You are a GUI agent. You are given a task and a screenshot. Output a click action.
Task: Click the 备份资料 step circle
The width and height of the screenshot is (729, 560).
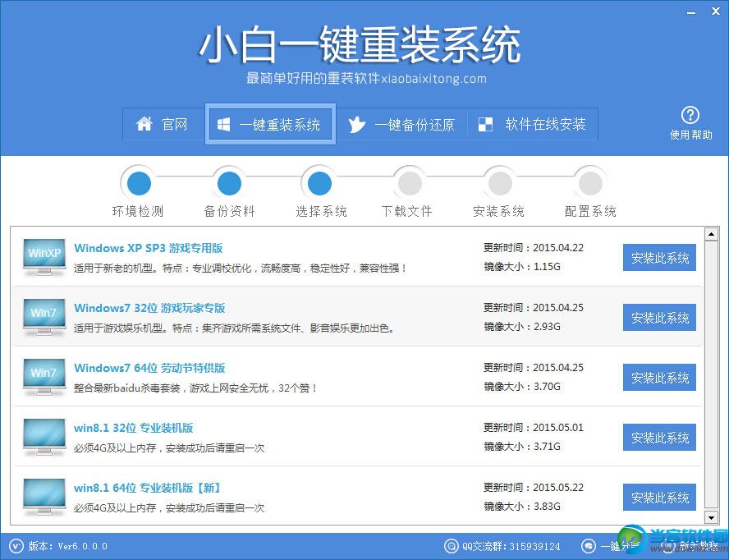[229, 183]
